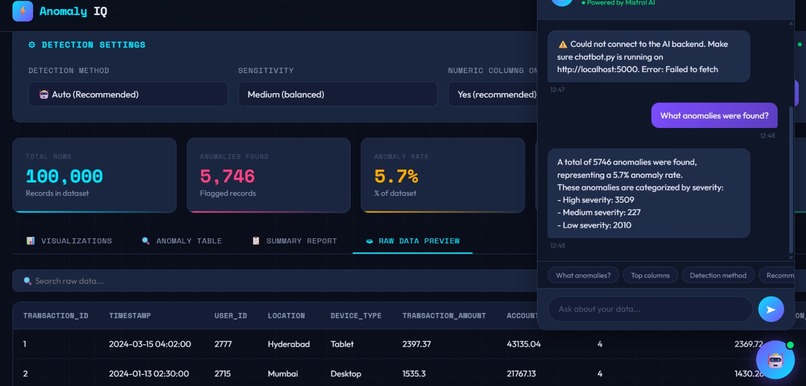
Task: Click the Anomaly IQ title text
Action: (74, 11)
